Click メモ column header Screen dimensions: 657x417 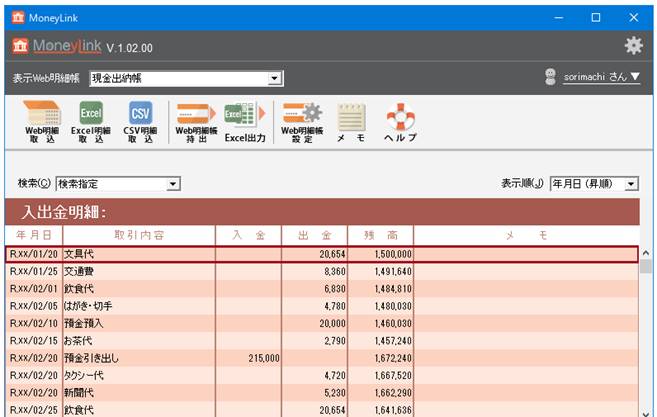tap(526, 236)
